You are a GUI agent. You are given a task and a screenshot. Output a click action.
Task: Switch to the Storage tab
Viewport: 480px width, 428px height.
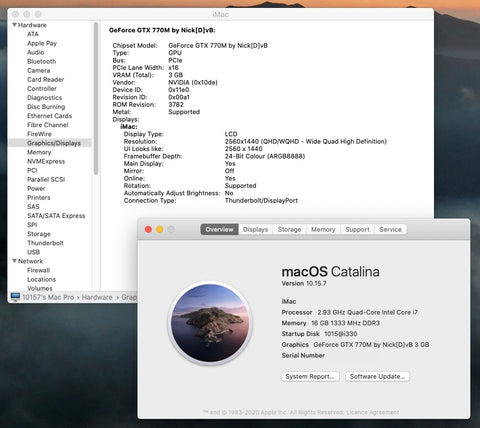tap(290, 229)
